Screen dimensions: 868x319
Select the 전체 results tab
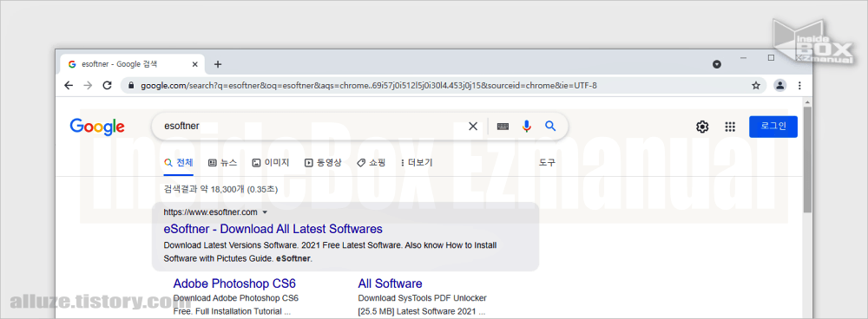179,163
